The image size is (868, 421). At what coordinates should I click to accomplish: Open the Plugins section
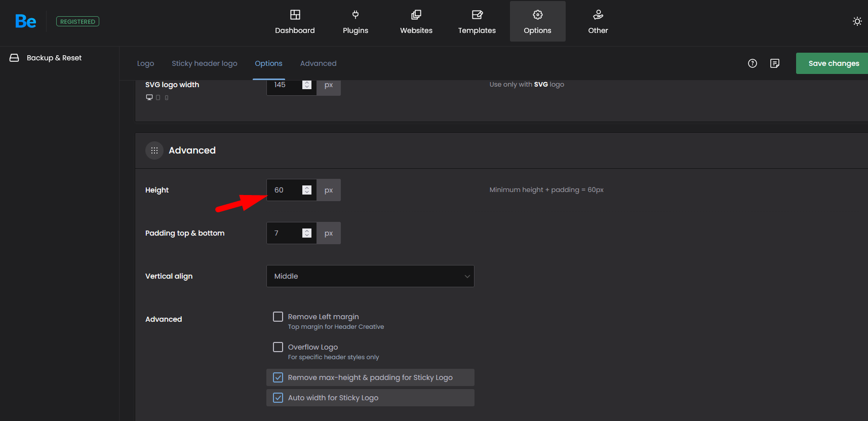[356, 22]
